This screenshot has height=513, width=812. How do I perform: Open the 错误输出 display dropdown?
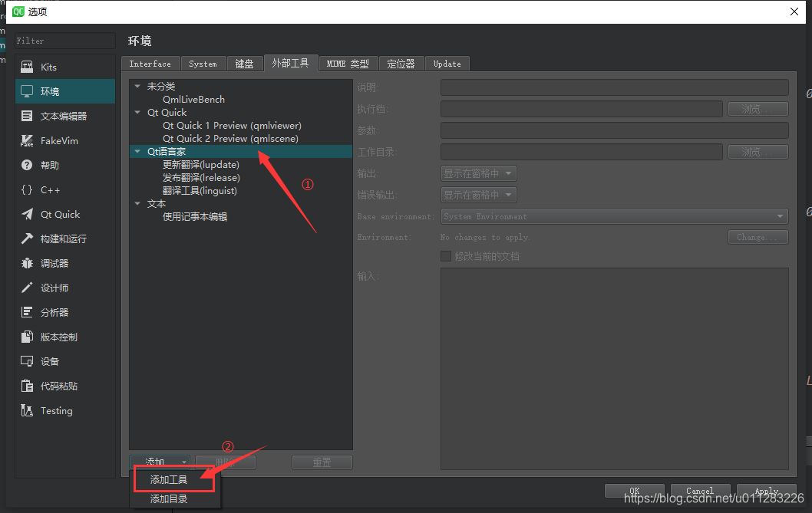[478, 196]
